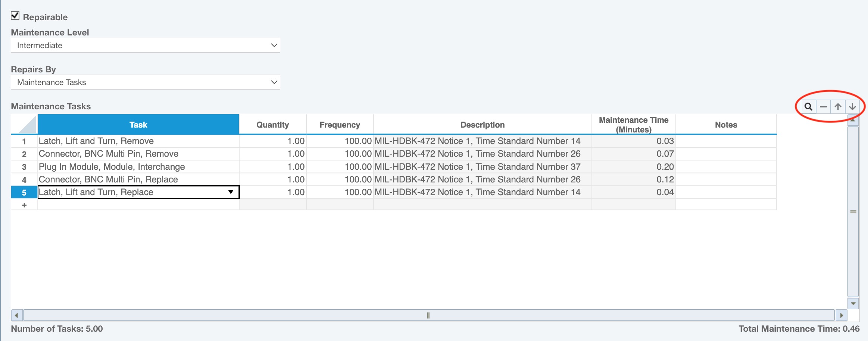This screenshot has height=341, width=868.
Task: Click the up arrow to move task up
Action: (x=838, y=107)
